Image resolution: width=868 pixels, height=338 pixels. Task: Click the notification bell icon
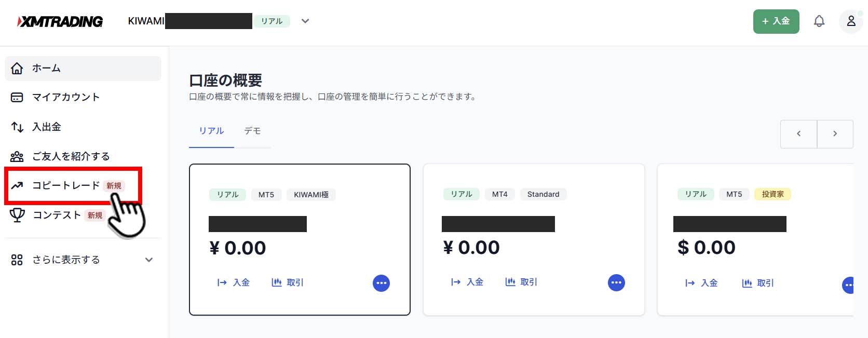point(819,21)
